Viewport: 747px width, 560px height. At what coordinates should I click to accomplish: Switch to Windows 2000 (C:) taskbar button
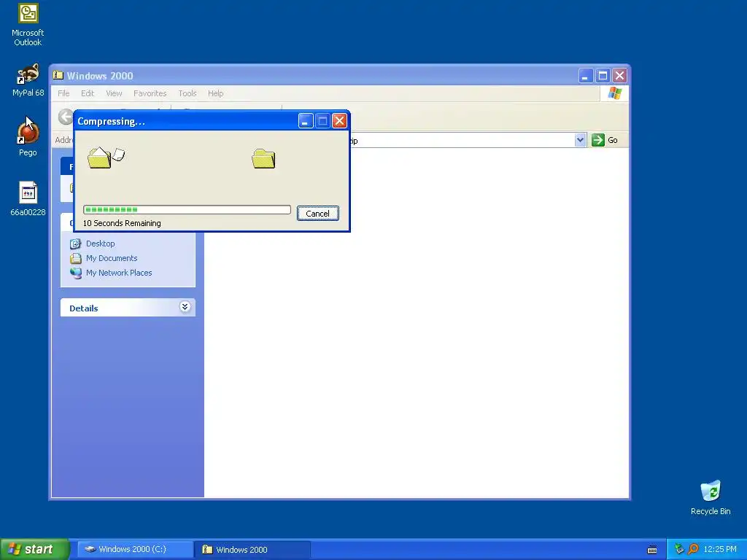[134, 549]
